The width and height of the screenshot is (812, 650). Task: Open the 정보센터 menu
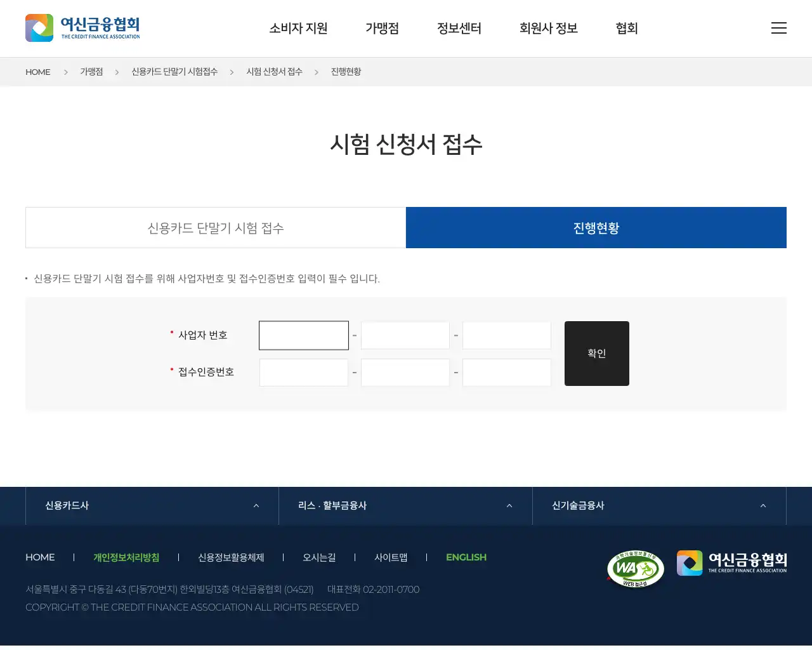tap(459, 29)
